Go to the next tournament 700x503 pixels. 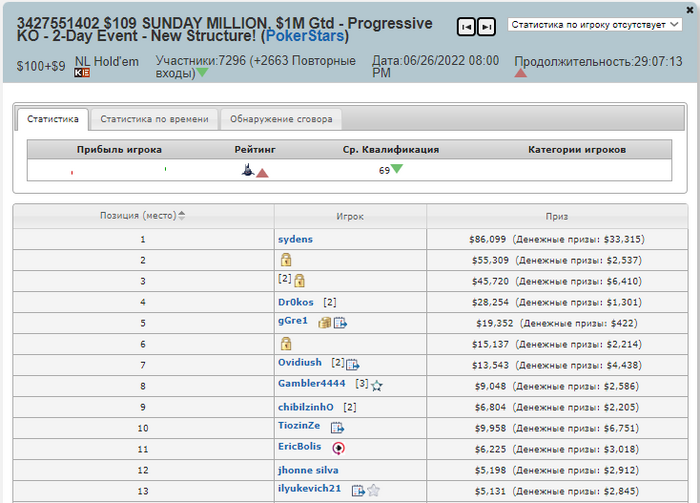(486, 27)
